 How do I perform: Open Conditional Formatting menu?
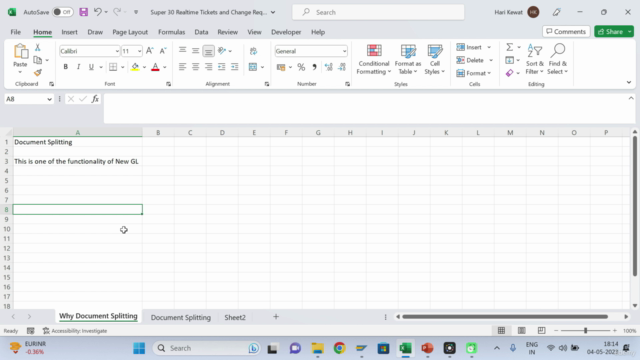(373, 59)
